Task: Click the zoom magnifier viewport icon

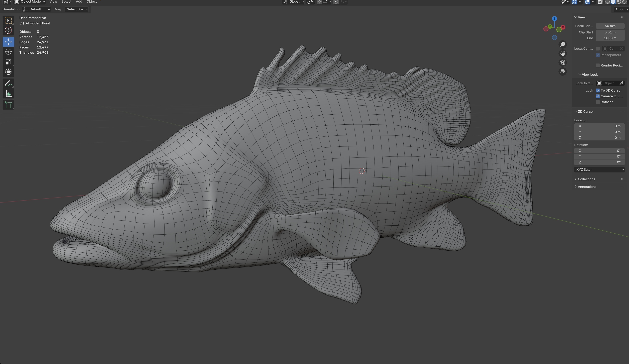Action: point(563,44)
